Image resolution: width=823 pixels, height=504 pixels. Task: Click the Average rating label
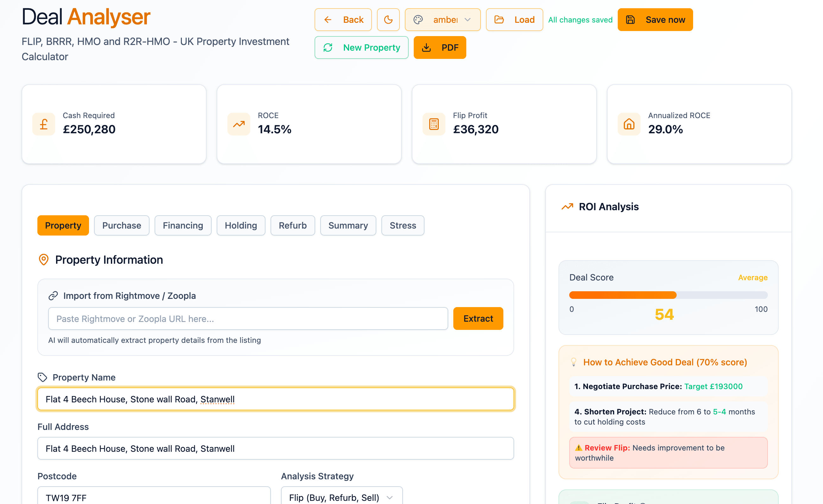pyautogui.click(x=753, y=277)
